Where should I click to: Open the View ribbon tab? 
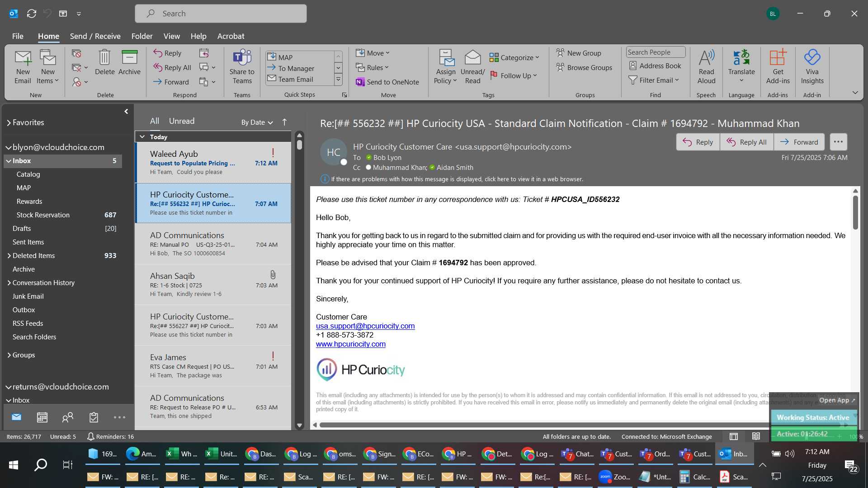tap(171, 36)
